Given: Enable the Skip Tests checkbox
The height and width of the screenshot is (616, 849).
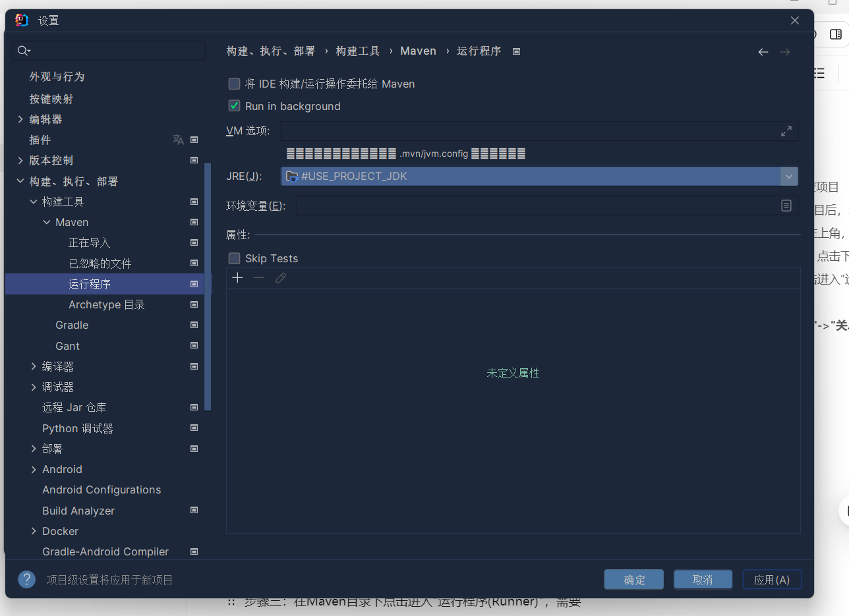Looking at the screenshot, I should [234, 258].
